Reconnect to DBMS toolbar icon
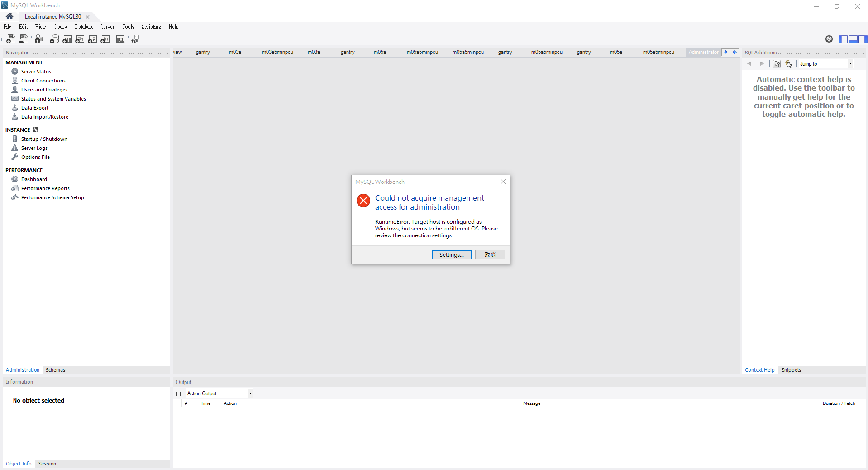Screen dimensions: 868x470 (135, 39)
